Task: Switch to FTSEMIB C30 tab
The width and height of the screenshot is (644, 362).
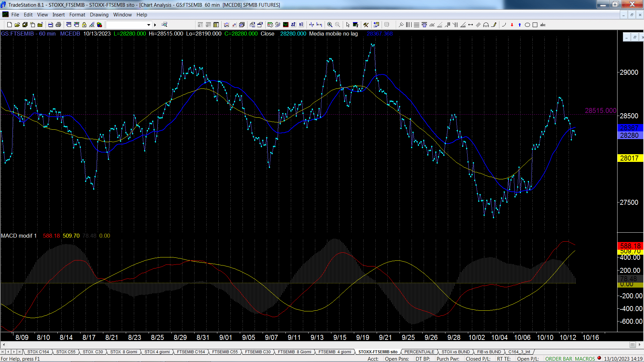Action: click(x=258, y=352)
